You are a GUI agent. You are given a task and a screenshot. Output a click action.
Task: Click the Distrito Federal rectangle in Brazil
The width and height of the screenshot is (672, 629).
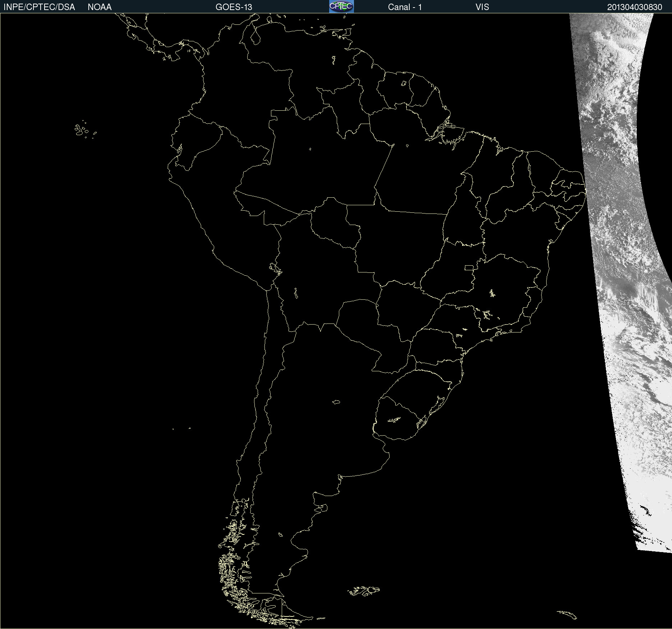(x=469, y=267)
